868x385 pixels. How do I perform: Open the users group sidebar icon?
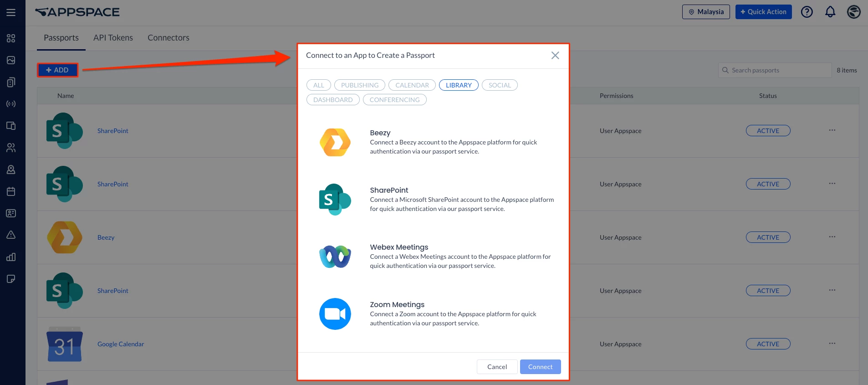11,148
